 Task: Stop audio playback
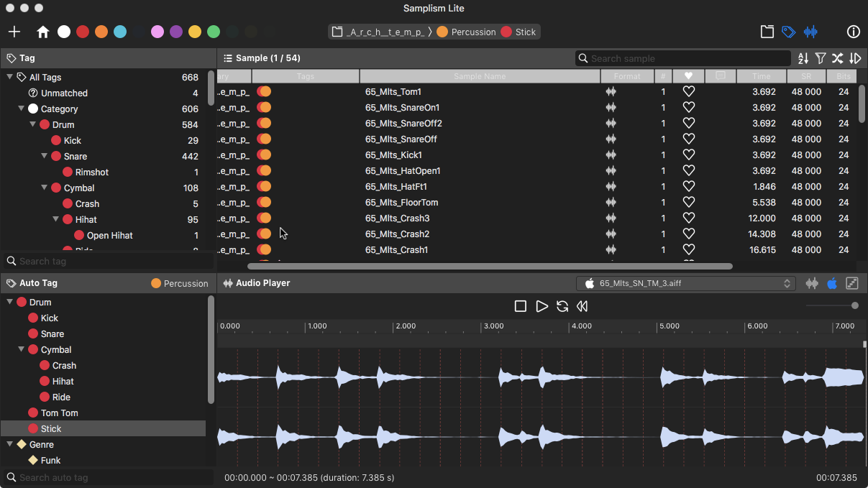(521, 306)
